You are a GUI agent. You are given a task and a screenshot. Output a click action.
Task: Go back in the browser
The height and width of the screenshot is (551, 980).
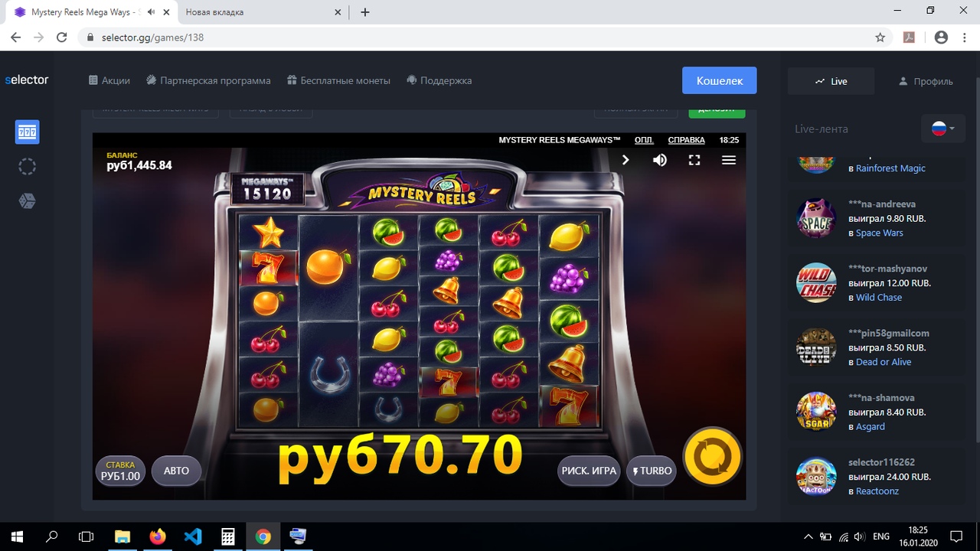click(16, 37)
